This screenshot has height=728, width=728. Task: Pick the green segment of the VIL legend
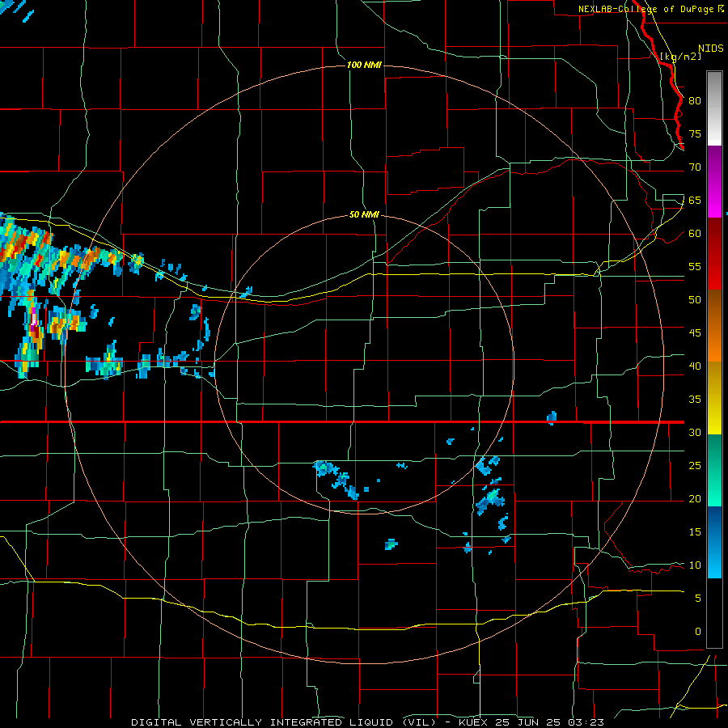(714, 470)
